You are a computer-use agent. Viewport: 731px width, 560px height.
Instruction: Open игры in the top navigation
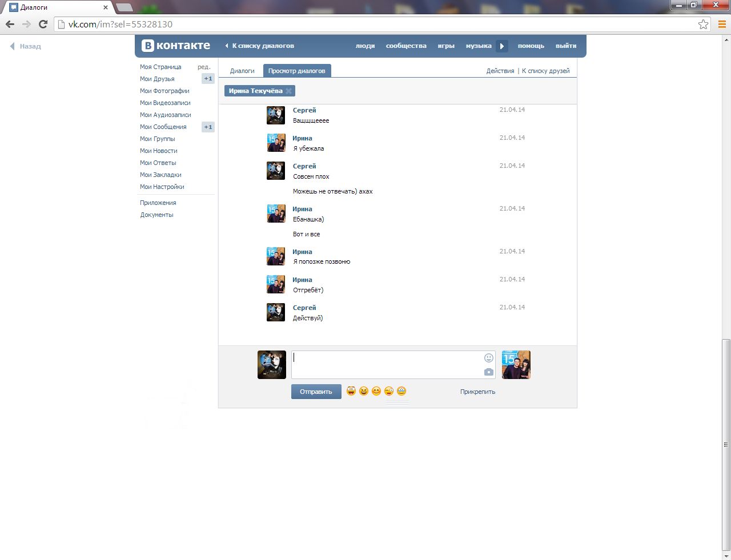(x=446, y=46)
